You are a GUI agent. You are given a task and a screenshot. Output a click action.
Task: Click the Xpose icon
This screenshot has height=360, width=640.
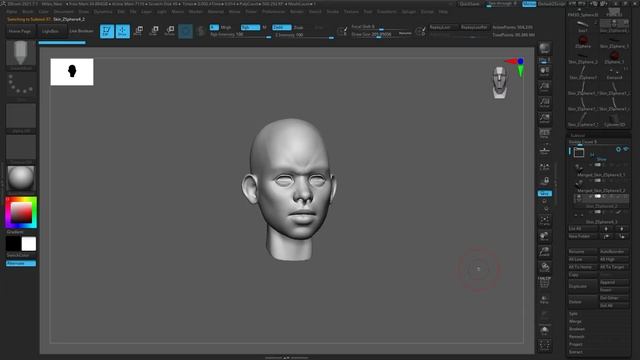coord(544,346)
